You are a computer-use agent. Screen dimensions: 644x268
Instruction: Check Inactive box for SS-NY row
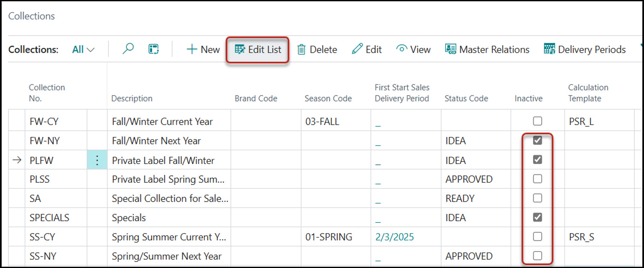click(x=537, y=256)
